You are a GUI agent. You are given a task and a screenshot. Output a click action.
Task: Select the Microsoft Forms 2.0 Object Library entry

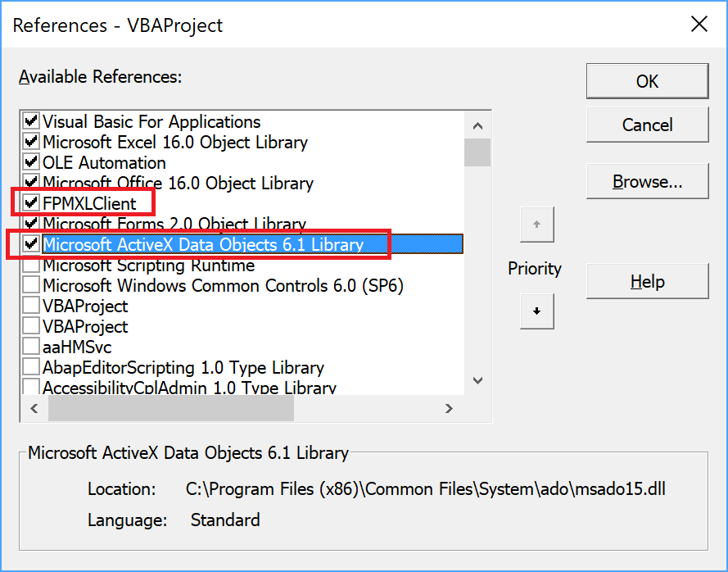click(164, 224)
